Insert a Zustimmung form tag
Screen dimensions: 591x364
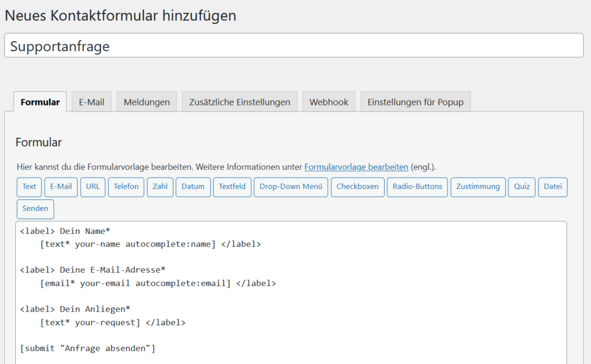[x=477, y=187]
